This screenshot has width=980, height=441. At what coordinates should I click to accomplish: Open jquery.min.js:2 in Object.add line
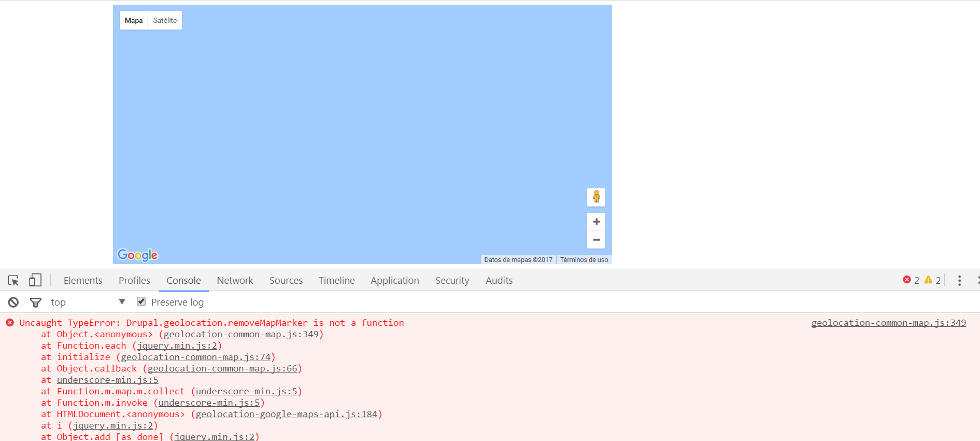(x=215, y=436)
